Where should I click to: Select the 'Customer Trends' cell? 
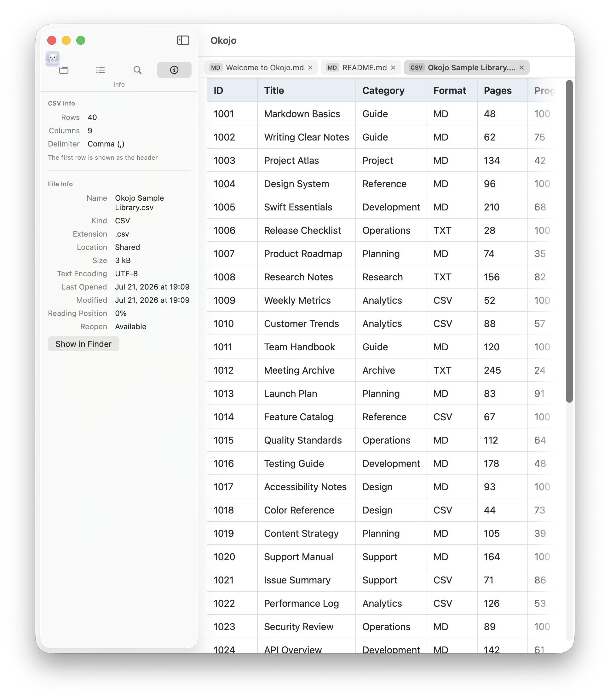click(x=306, y=324)
